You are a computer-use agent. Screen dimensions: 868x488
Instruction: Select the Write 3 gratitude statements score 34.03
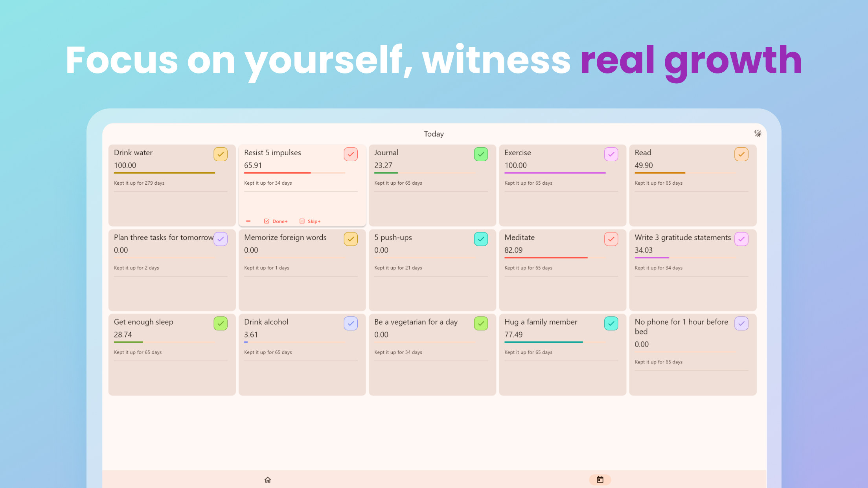(644, 250)
